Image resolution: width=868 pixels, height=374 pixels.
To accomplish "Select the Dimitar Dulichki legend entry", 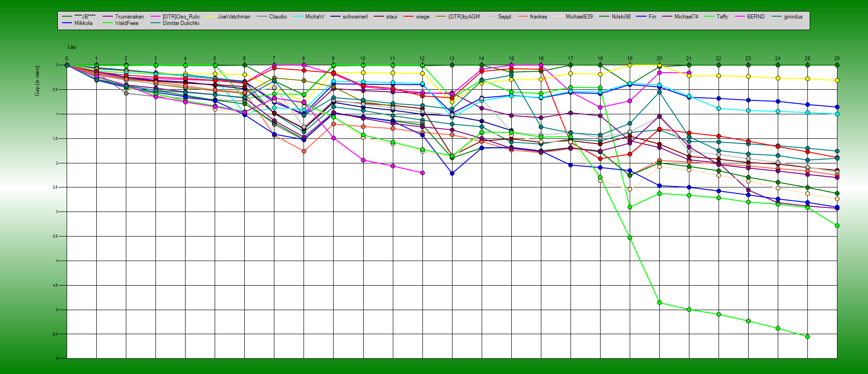I will 180,23.
